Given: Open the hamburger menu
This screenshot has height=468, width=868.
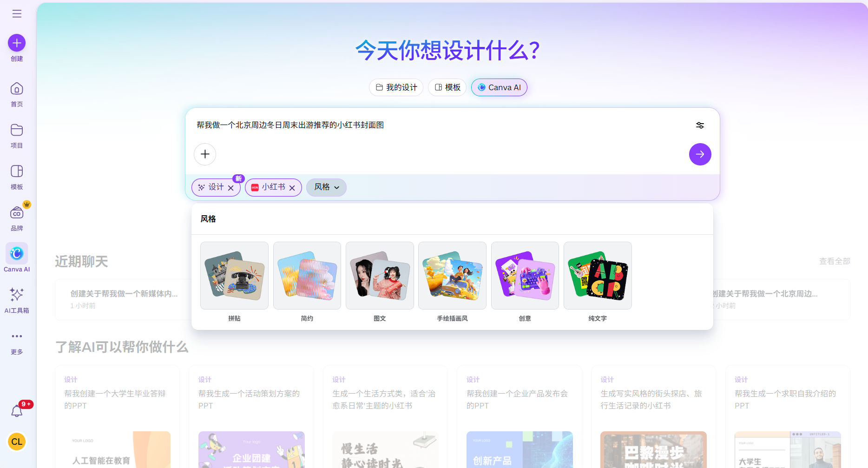Looking at the screenshot, I should click(x=17, y=13).
